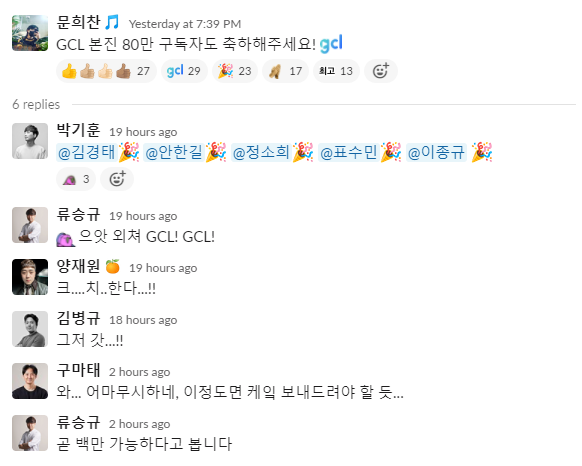Viewport: 582px width, 466px height.
Task: Add a reaction to 문희찬's message
Action: [381, 71]
